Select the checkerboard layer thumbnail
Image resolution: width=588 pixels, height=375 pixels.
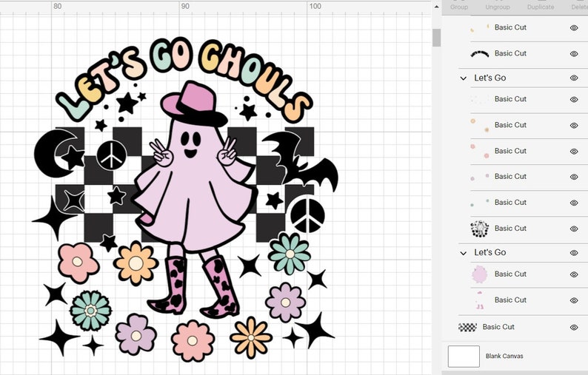click(467, 328)
